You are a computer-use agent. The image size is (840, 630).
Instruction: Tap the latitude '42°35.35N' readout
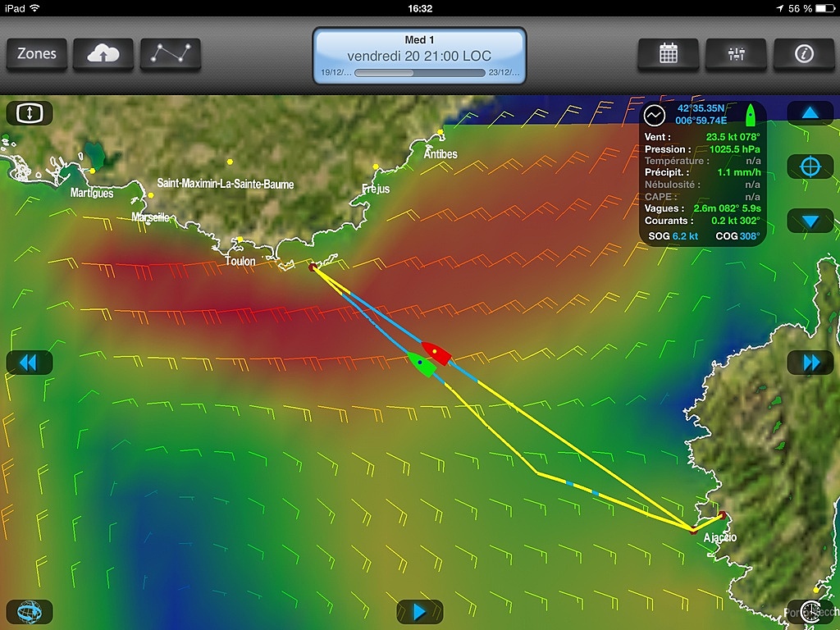701,108
